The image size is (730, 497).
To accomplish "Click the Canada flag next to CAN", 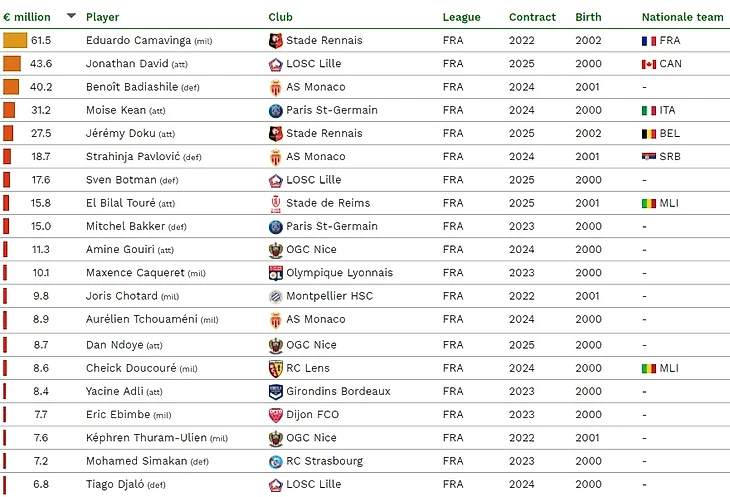I will click(648, 64).
